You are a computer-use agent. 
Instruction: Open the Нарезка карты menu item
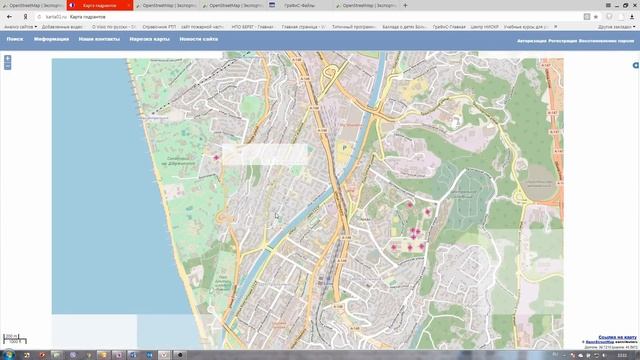tap(149, 39)
